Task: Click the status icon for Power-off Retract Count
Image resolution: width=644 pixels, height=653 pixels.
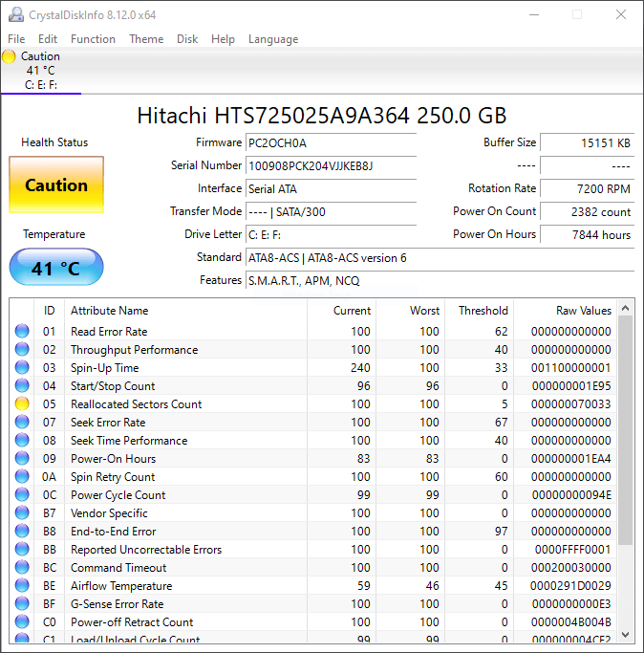Action: [x=22, y=621]
